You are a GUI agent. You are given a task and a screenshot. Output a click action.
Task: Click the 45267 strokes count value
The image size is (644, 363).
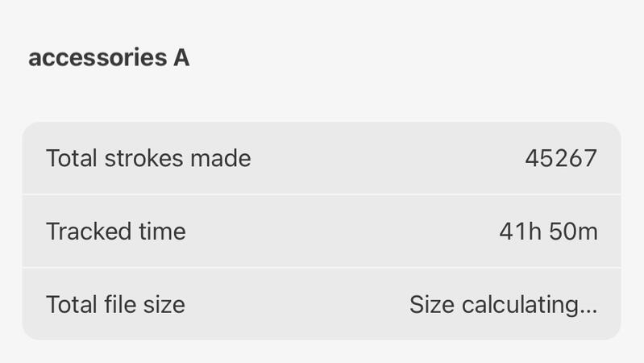561,158
